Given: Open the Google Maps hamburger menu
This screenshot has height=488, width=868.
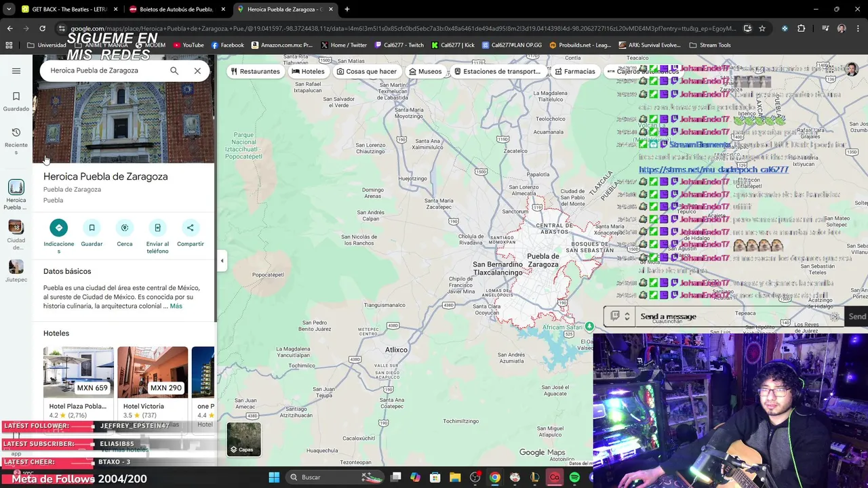Looking at the screenshot, I should point(16,70).
